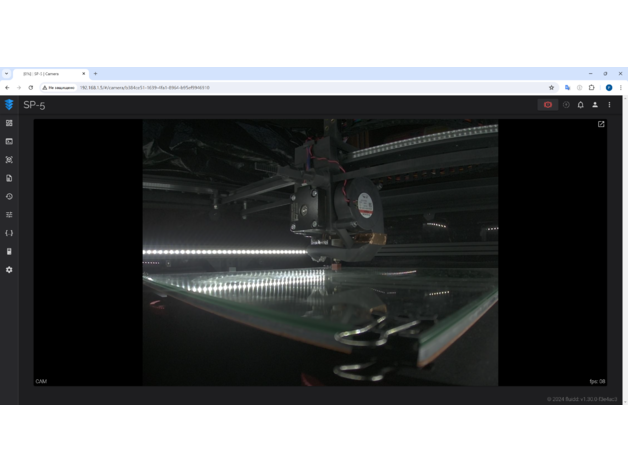Bookmark this page with the star icon

(551, 88)
